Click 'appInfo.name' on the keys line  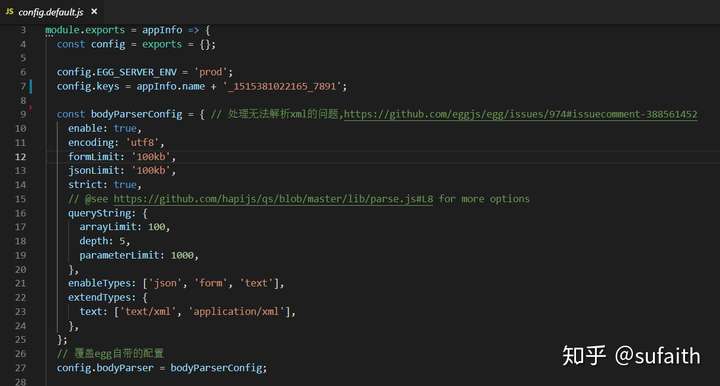[170, 86]
